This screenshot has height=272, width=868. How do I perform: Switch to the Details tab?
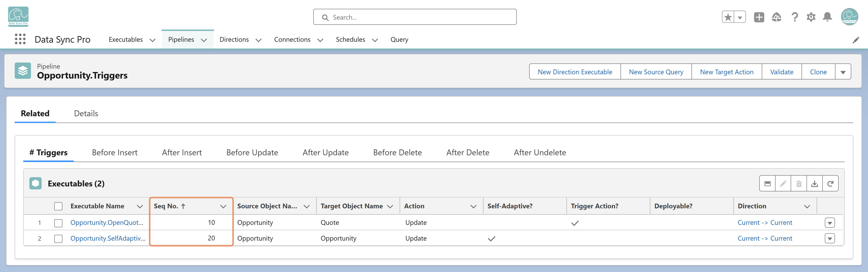point(86,114)
